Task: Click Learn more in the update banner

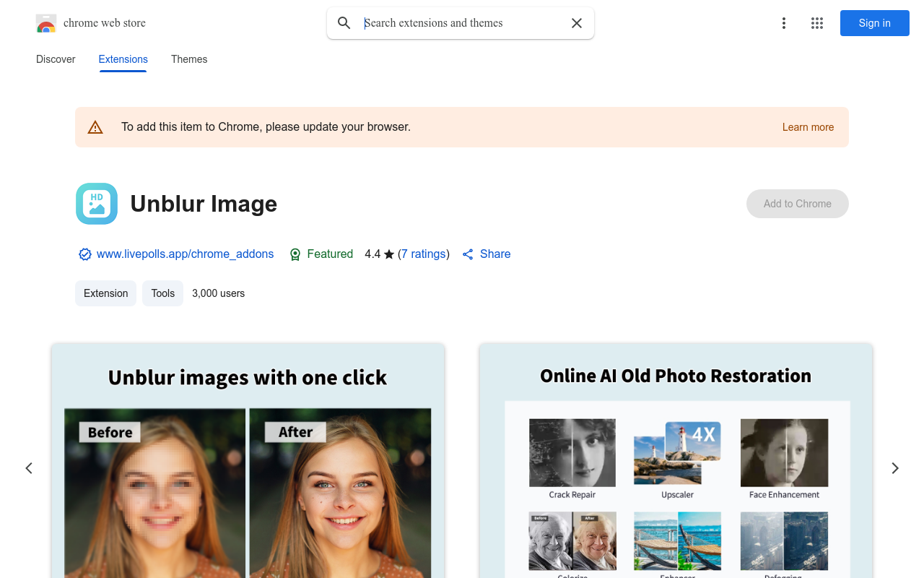Action: (x=808, y=127)
